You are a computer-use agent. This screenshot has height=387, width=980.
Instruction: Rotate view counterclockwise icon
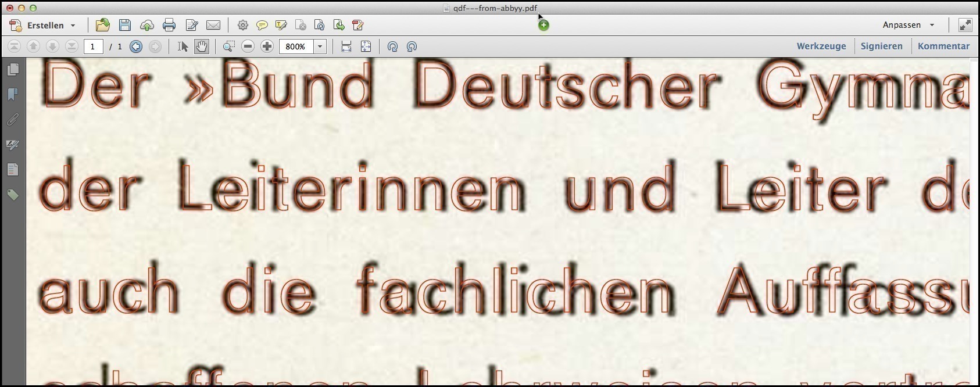393,46
